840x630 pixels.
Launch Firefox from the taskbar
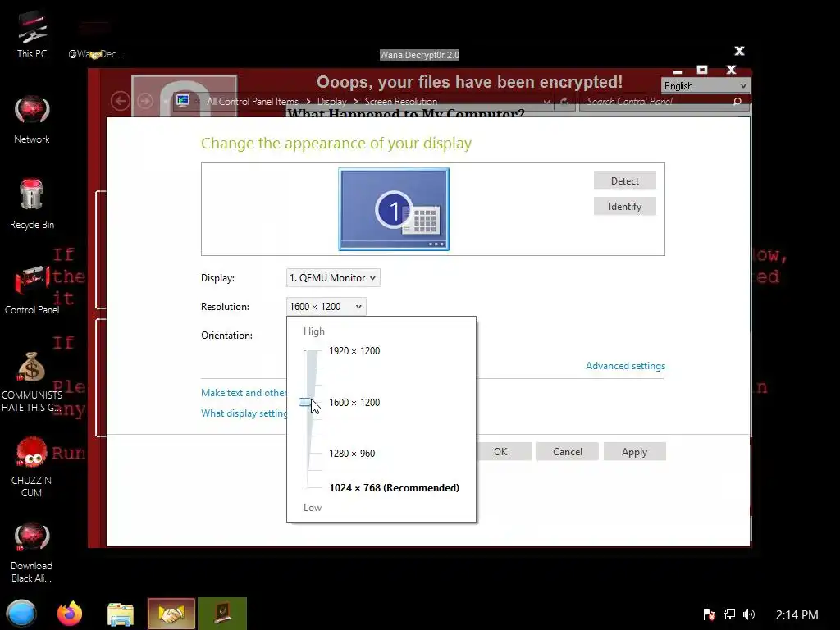70,614
